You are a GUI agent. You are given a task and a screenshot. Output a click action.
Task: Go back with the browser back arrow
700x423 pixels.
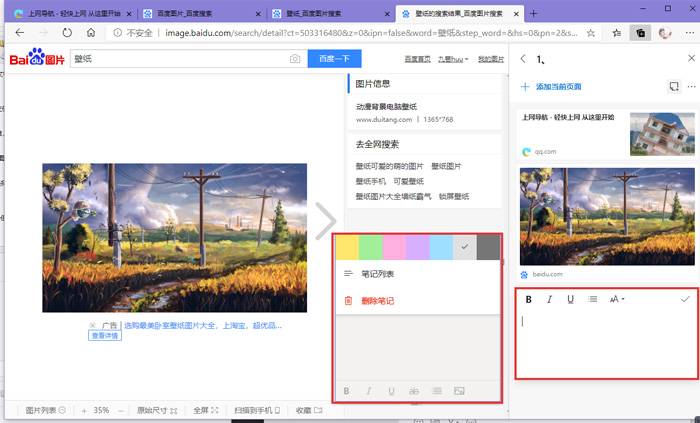pos(19,33)
